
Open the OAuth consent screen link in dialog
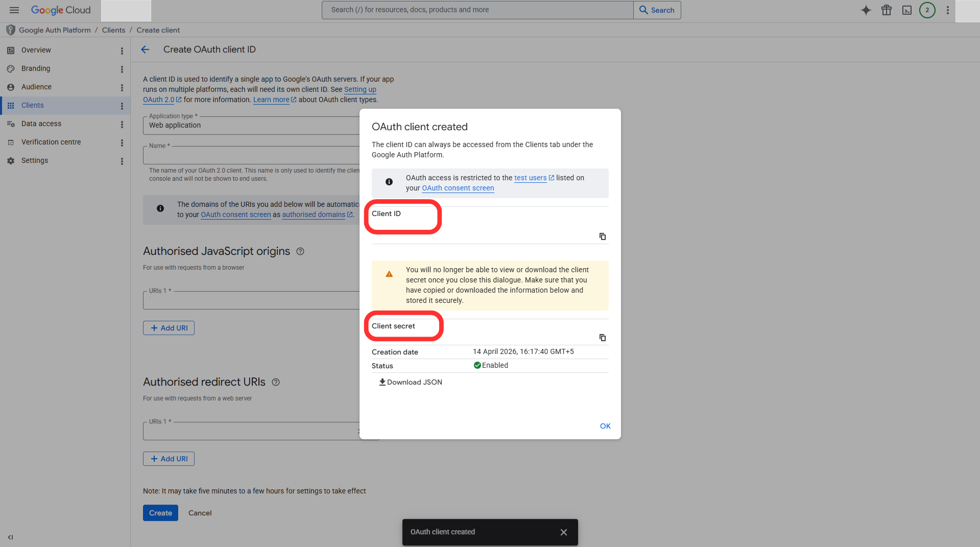458,188
